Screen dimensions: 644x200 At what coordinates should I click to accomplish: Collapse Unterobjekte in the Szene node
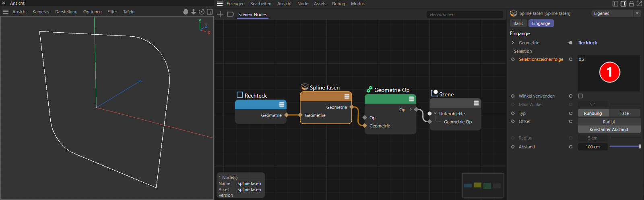pos(436,114)
